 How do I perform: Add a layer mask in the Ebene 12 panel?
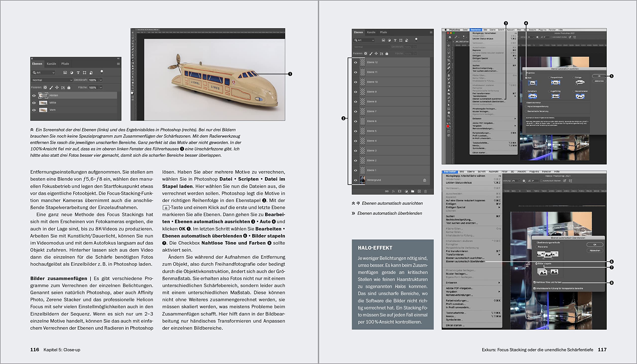pos(400,191)
